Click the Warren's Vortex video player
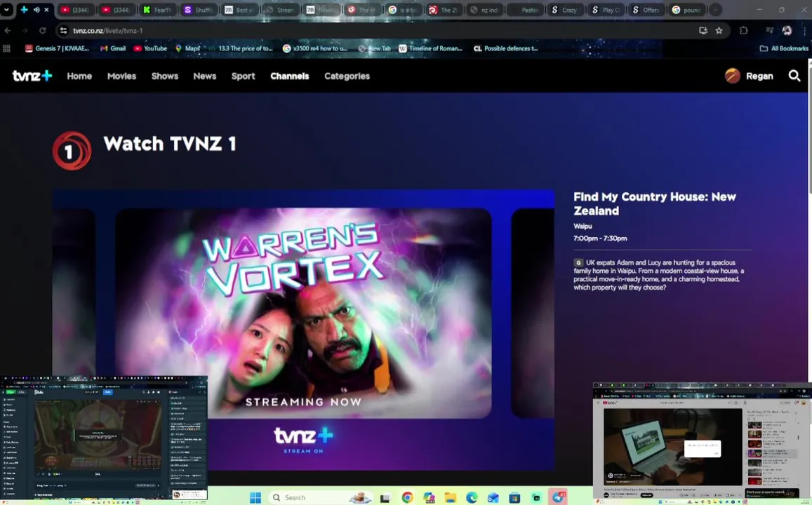This screenshot has width=812, height=505. (303, 330)
